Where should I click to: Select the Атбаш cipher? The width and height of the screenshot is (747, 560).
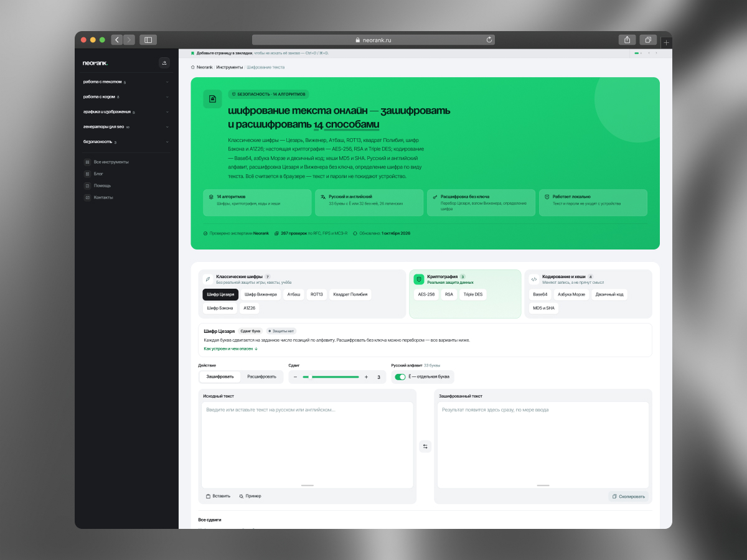coord(293,294)
